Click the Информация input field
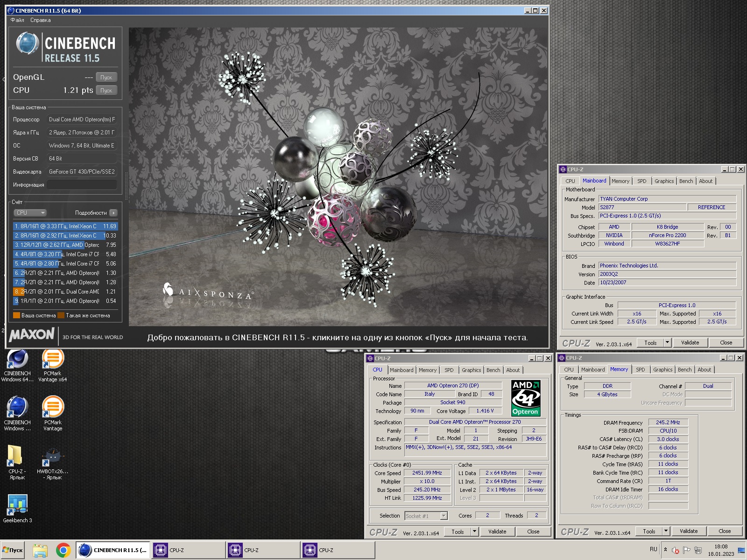Screen dimensions: 747x560 click(82, 185)
